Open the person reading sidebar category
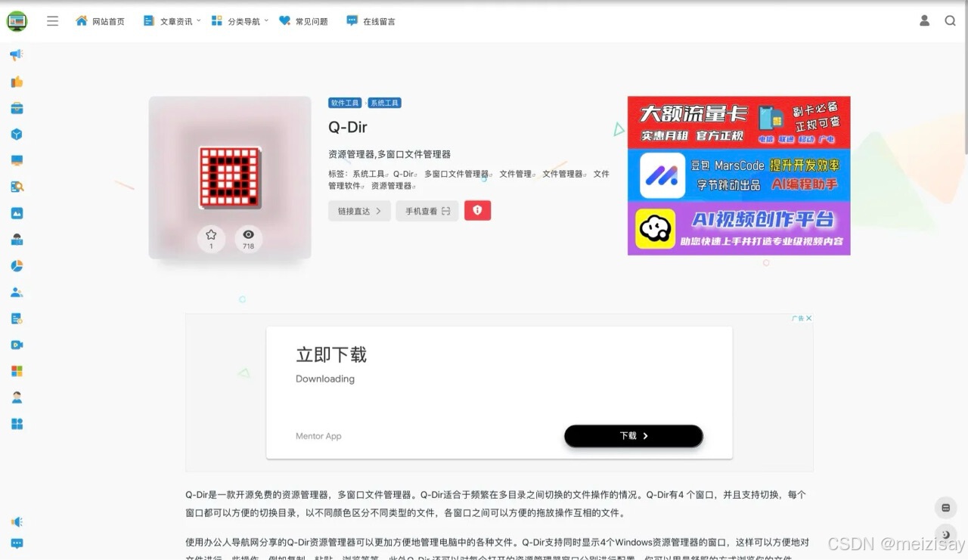The width and height of the screenshot is (968, 560). [17, 240]
